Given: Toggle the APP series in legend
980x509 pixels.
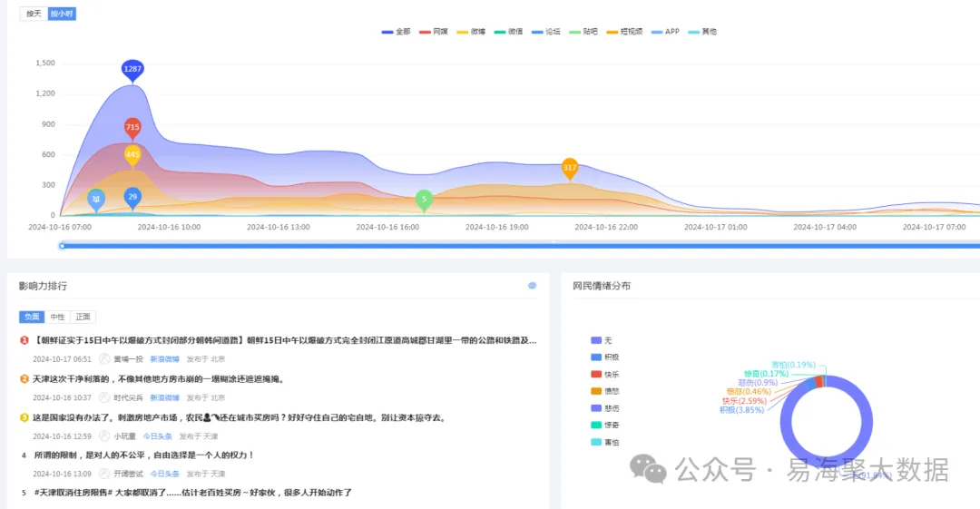Looking at the screenshot, I should point(665,31).
